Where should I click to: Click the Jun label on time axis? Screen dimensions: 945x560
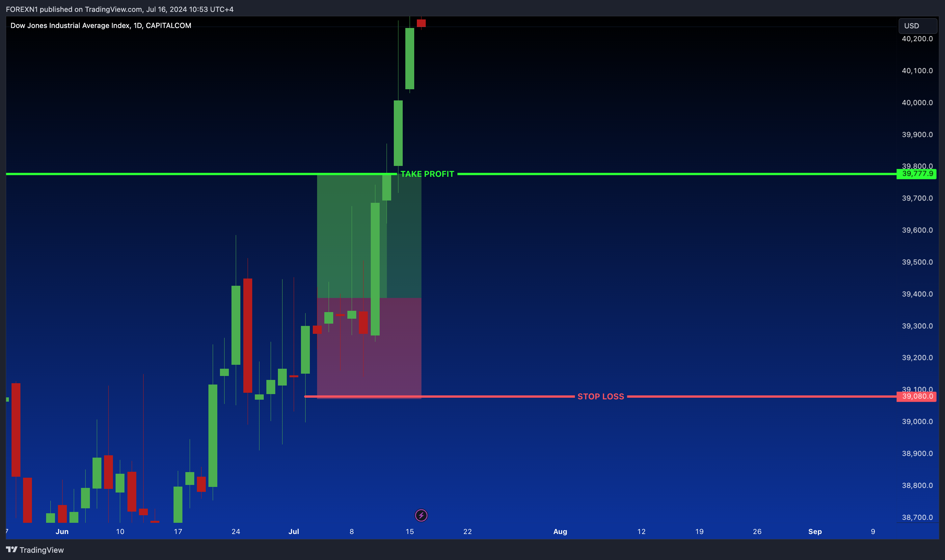(62, 531)
